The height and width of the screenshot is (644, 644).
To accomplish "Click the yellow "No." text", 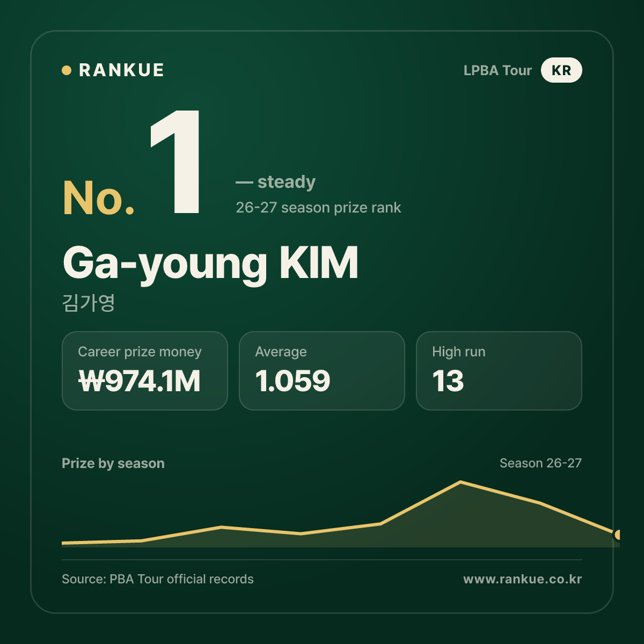I will (99, 198).
